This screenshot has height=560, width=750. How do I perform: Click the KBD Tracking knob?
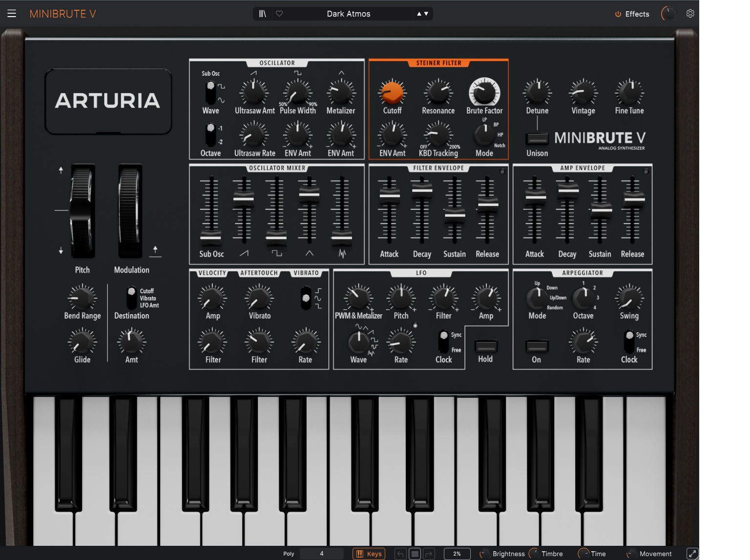pyautogui.click(x=438, y=135)
